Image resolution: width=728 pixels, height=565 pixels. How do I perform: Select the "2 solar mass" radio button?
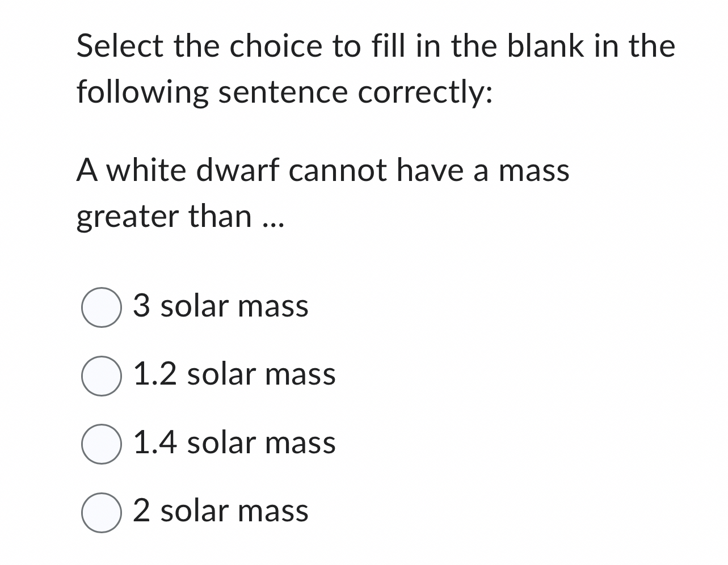tap(101, 512)
